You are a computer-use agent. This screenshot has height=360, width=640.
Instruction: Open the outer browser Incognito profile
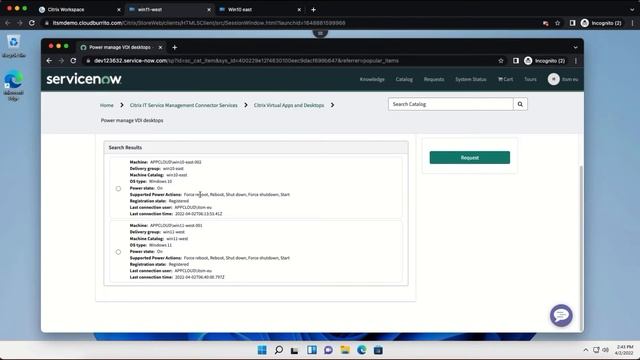601,23
